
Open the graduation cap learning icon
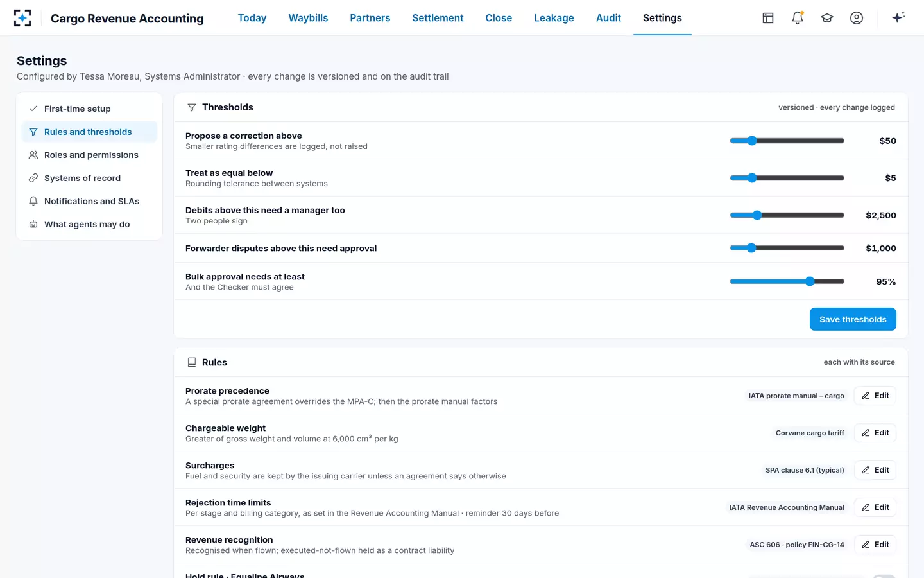(x=827, y=18)
